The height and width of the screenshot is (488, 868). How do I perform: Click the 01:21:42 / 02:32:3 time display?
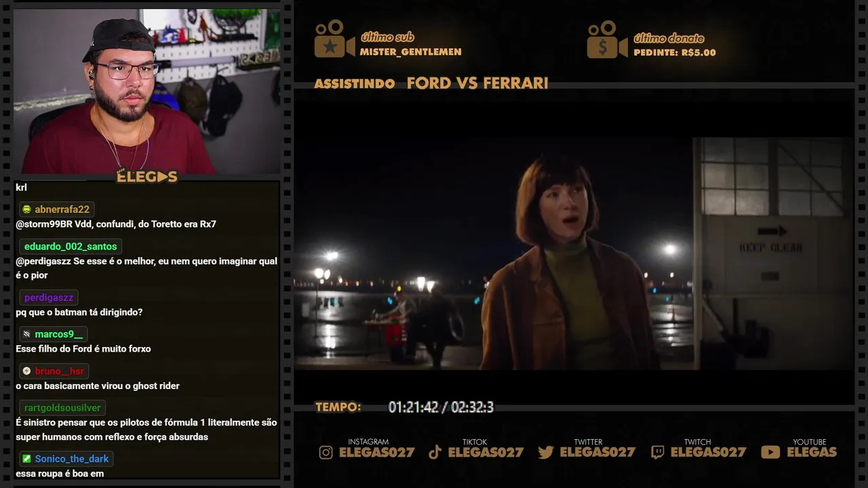pos(441,407)
